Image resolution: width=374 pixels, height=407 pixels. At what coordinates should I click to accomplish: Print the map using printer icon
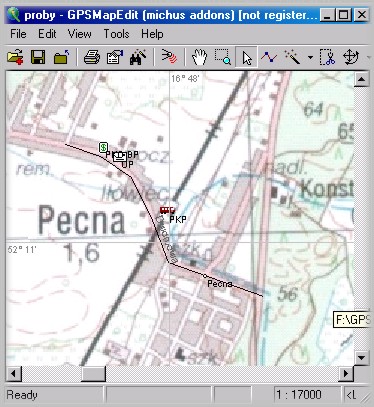[92, 57]
